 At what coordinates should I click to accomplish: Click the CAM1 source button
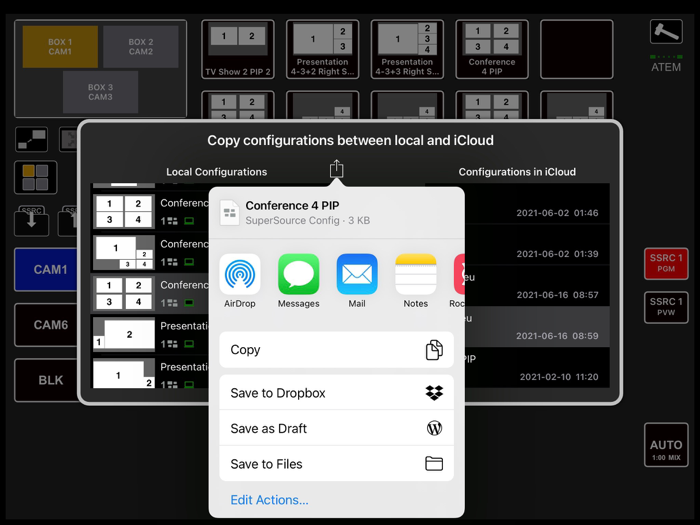tap(46, 270)
